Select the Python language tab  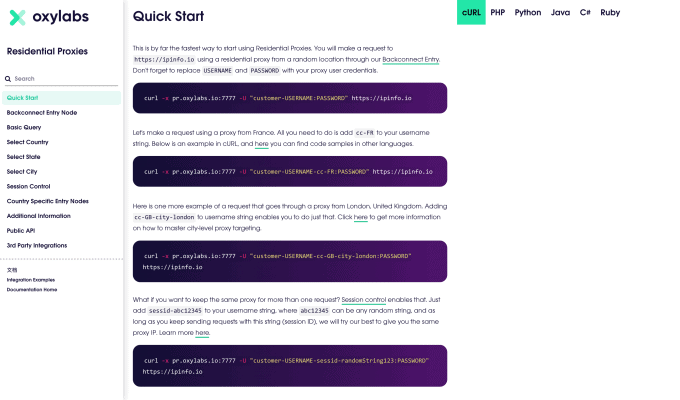[x=528, y=12]
